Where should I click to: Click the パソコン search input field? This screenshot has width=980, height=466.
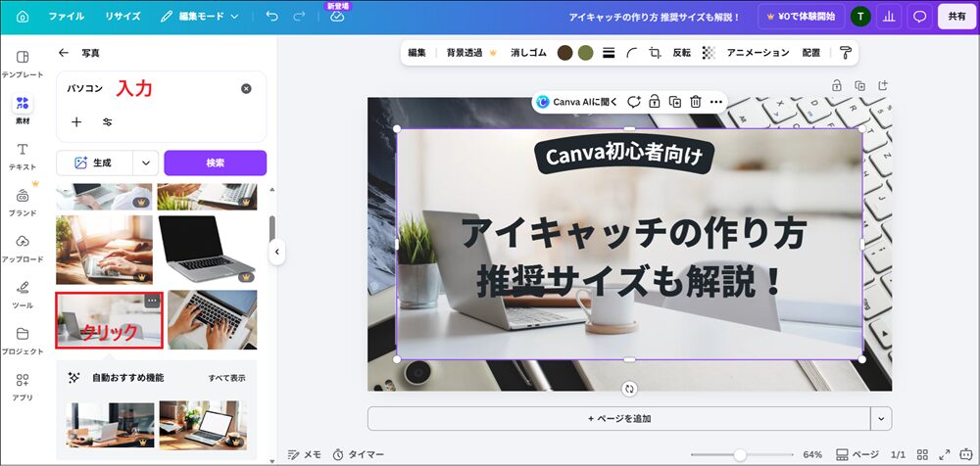[150, 89]
